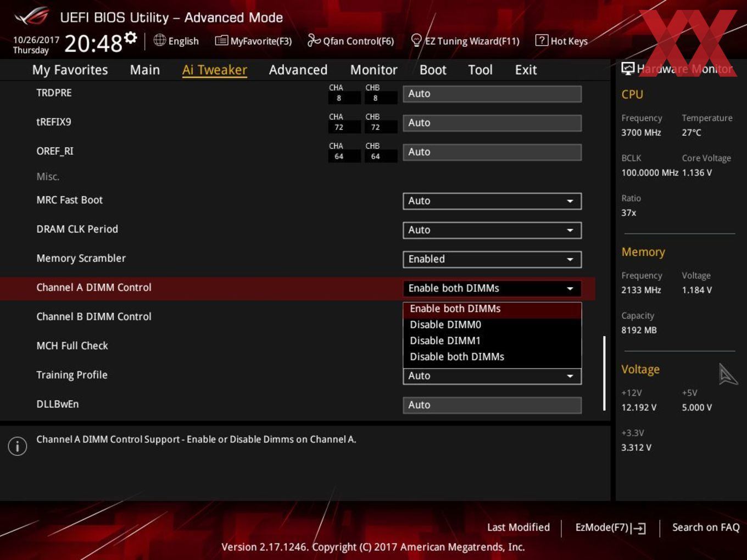Screen dimensions: 747x560
Task: Select the DRAM CLK Period label
Action: click(x=77, y=229)
